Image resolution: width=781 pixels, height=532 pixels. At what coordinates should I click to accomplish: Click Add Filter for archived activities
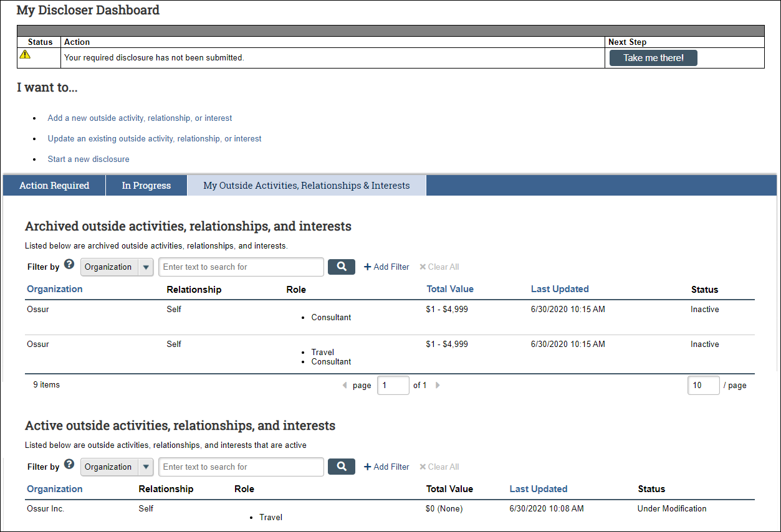click(x=386, y=267)
